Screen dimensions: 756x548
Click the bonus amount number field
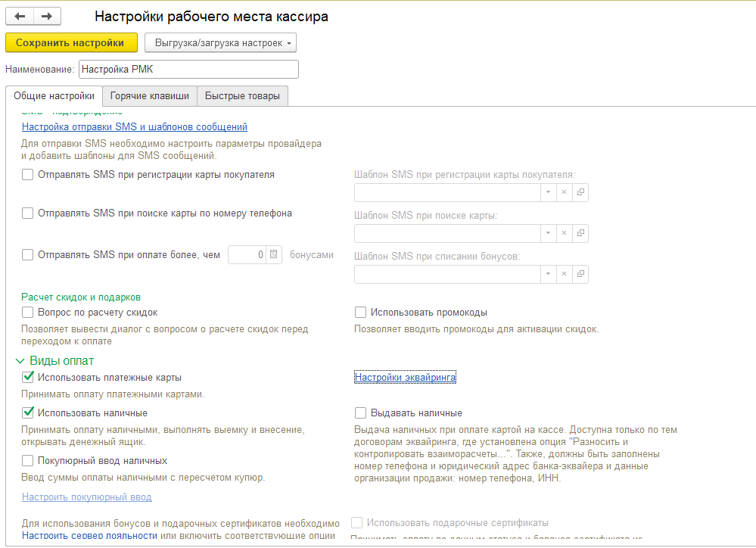click(x=247, y=255)
